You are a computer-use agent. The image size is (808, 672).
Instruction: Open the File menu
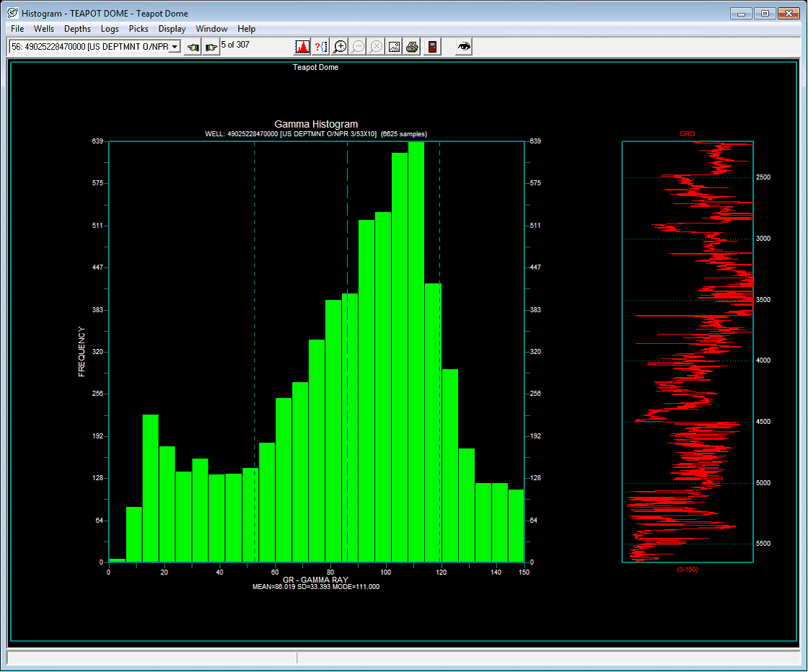[x=17, y=29]
